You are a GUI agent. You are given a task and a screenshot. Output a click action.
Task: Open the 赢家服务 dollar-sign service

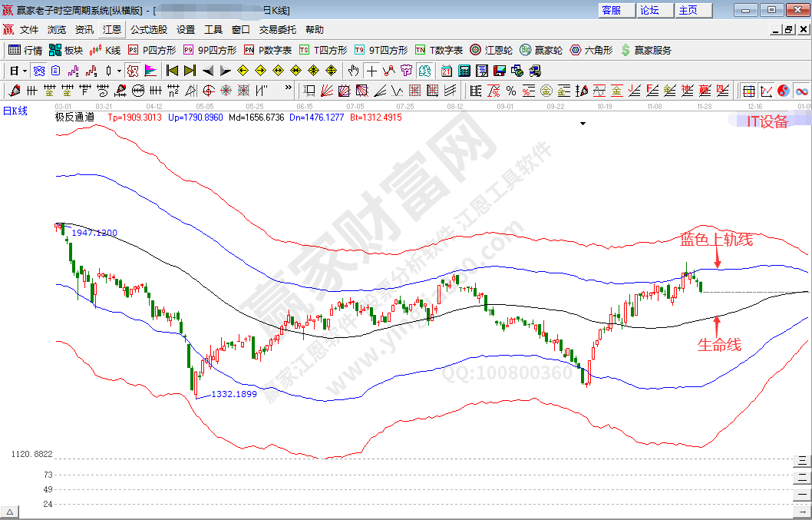[645, 50]
